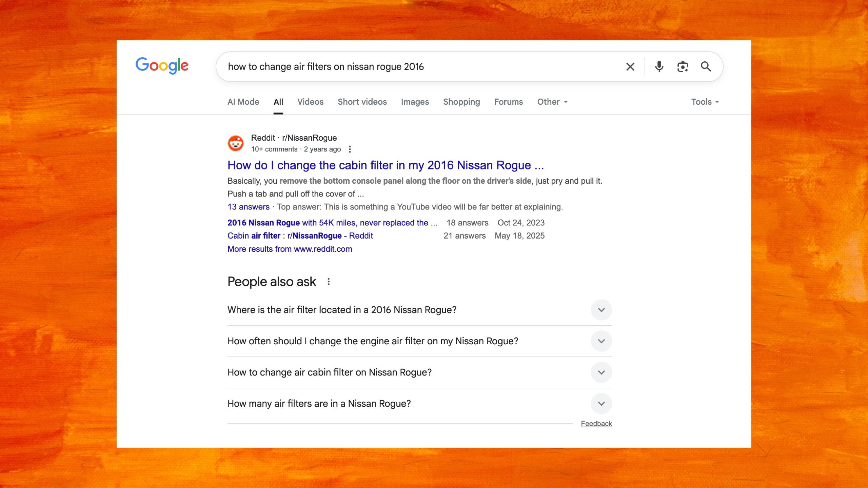
Task: Open '2016 Nissan Rogue with 54K miles' link
Action: 332,223
